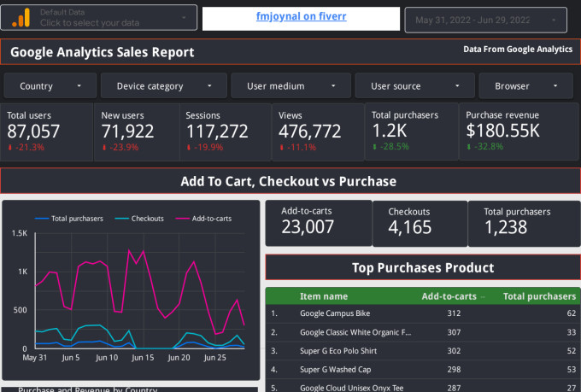The height and width of the screenshot is (392, 581).
Task: Select the Google Campus Bike row
Action: (x=337, y=313)
